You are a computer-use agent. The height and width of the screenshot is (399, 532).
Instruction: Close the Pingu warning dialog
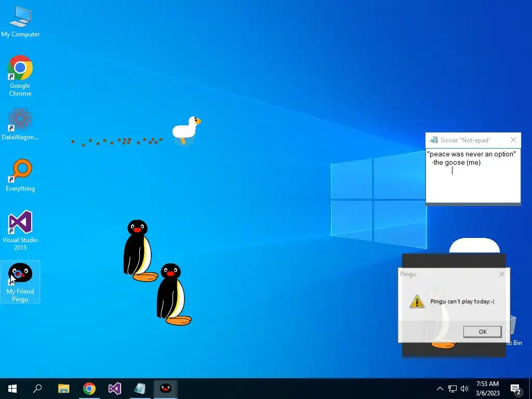click(x=502, y=274)
